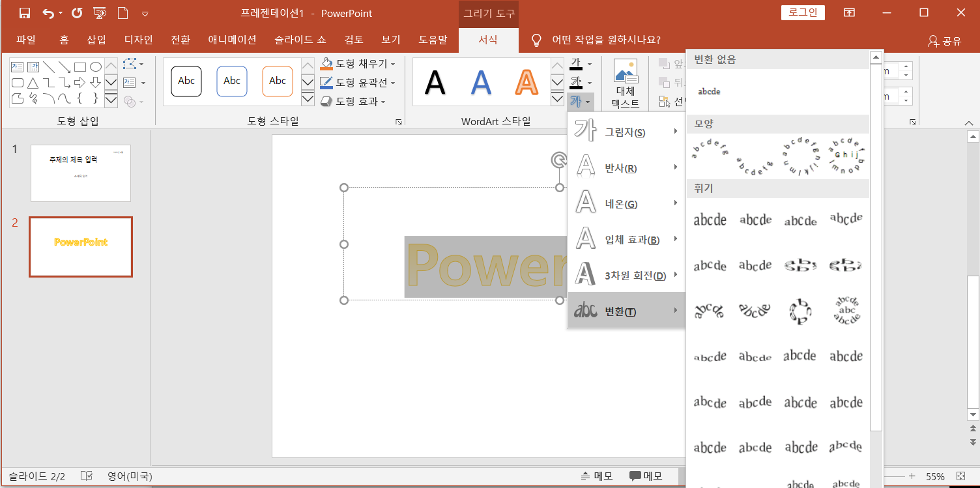
Task: Toggle comments pane with speech bubble 메모
Action: [645, 476]
